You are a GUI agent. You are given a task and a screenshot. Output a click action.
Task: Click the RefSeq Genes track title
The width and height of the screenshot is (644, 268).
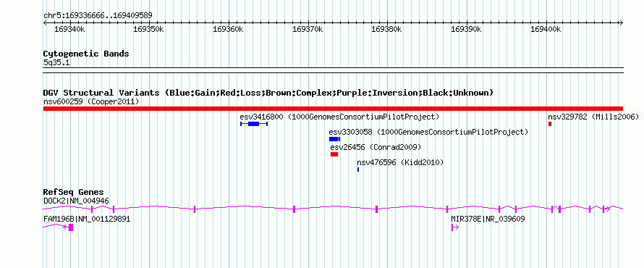click(74, 193)
